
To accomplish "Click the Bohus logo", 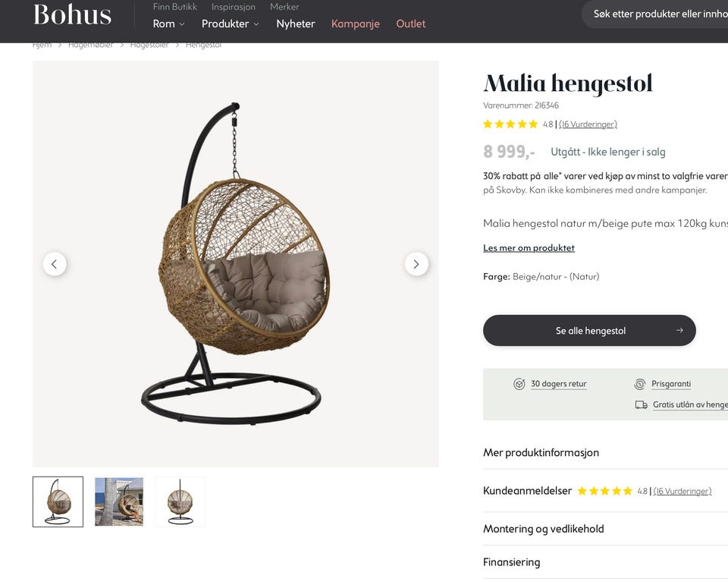I will tap(73, 15).
